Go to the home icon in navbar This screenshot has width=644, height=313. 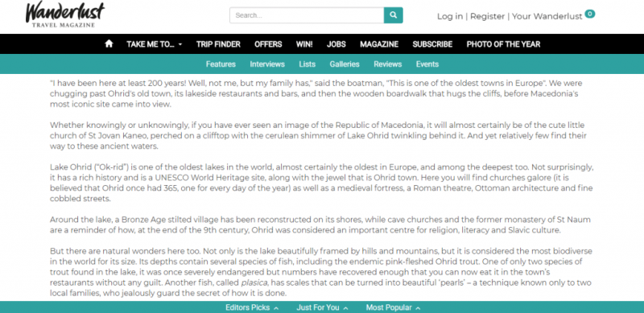(109, 43)
